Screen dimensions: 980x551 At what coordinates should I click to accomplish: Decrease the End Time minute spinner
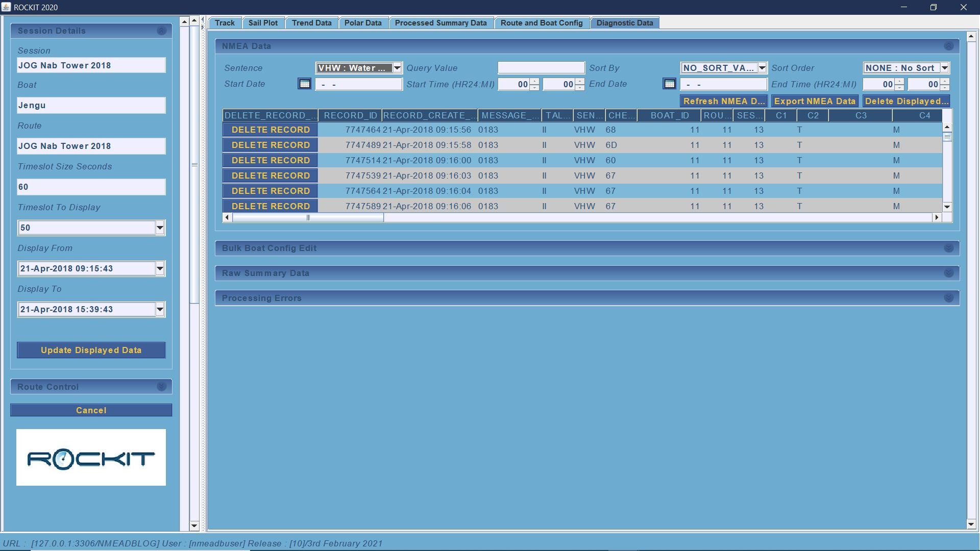[945, 88]
